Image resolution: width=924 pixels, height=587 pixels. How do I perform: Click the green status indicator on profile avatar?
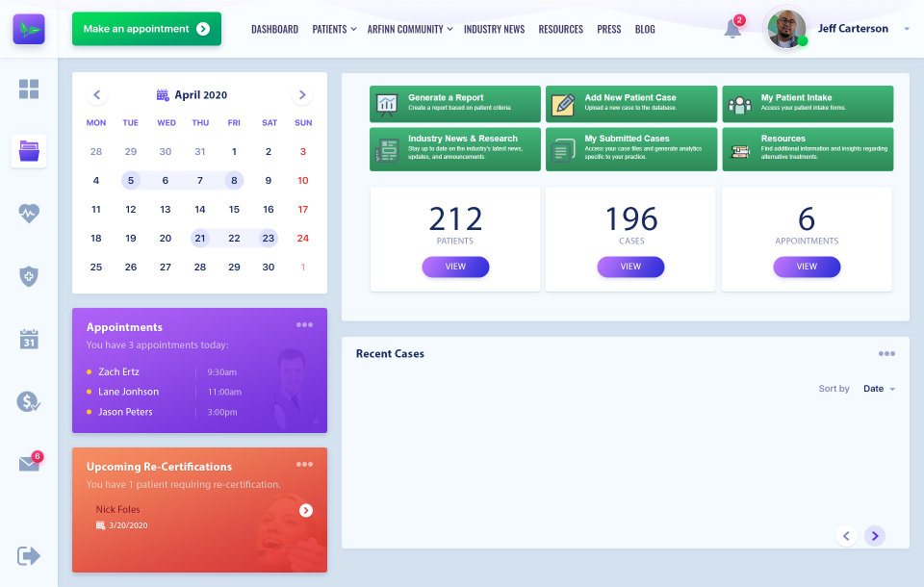point(803,42)
